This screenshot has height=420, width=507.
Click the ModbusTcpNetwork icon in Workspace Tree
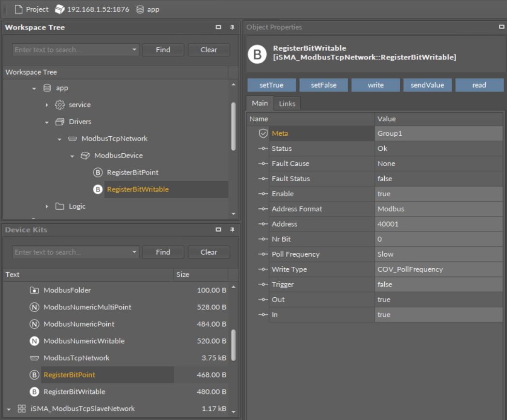[72, 139]
